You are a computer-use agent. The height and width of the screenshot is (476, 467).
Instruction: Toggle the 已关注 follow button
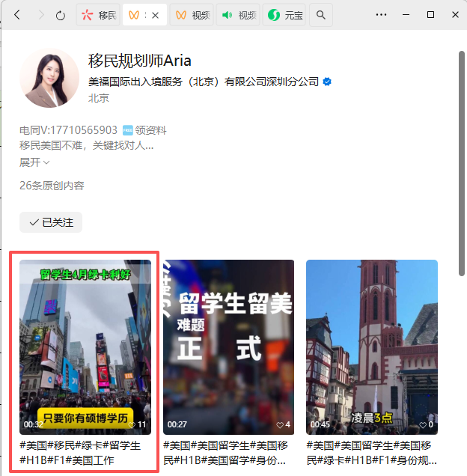click(51, 222)
